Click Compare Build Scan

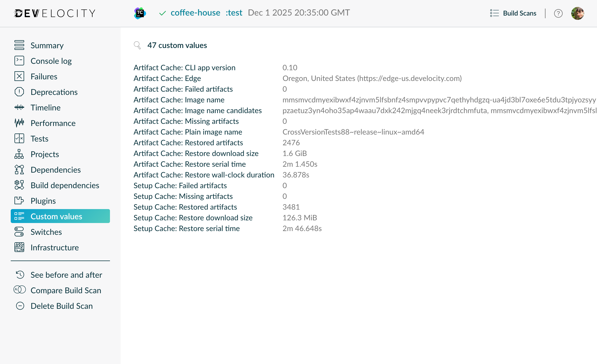point(66,290)
